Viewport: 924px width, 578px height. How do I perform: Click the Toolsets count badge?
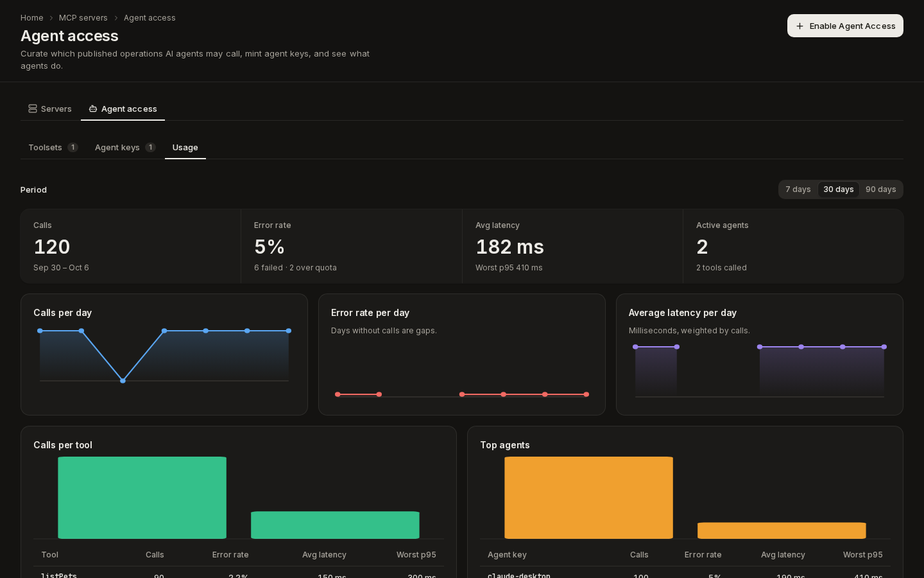pyautogui.click(x=73, y=147)
